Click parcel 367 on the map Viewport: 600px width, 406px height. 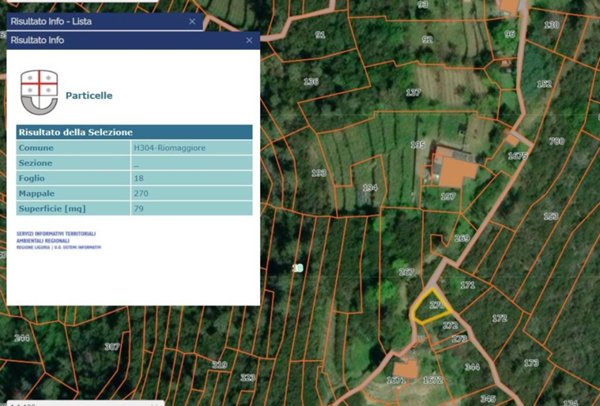(x=112, y=347)
